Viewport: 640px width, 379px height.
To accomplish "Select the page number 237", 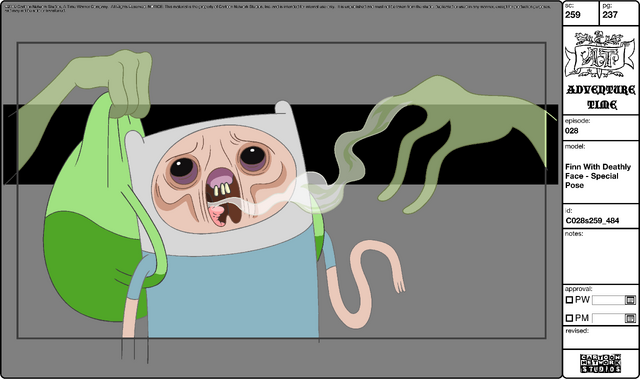I will [x=610, y=15].
